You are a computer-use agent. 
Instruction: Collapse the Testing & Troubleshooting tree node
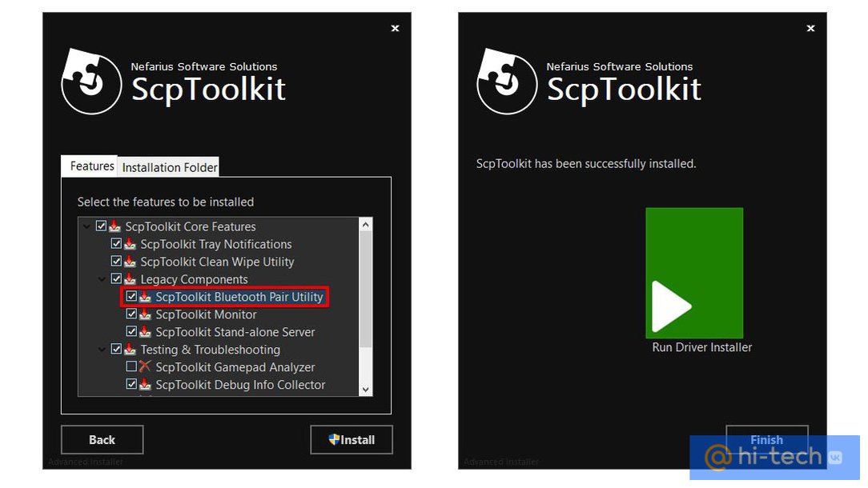tap(102, 349)
